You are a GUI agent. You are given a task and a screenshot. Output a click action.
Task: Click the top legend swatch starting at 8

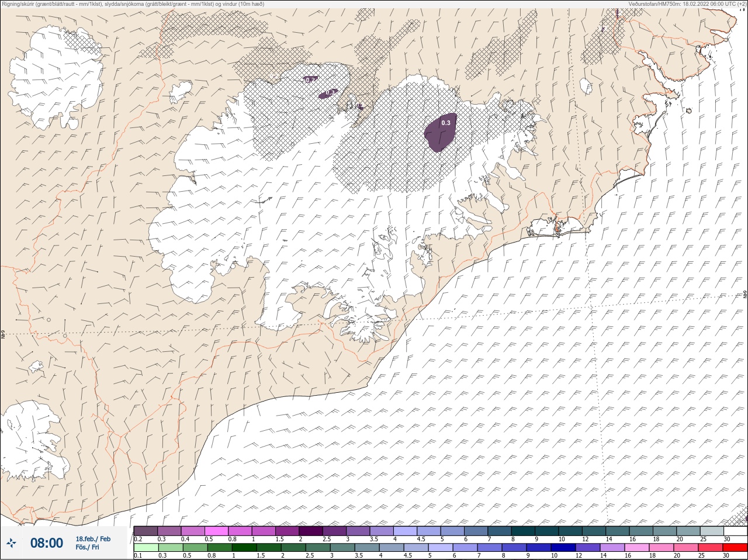pos(523,531)
